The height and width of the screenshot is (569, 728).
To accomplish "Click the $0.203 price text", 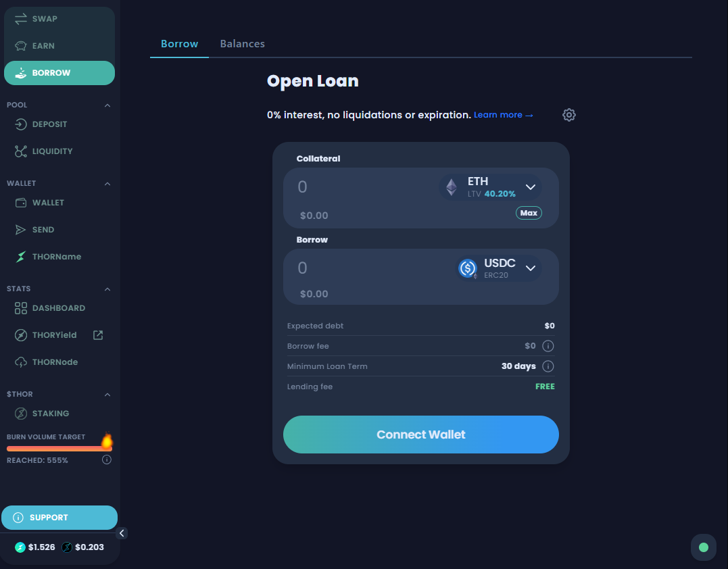I will pyautogui.click(x=89, y=547).
